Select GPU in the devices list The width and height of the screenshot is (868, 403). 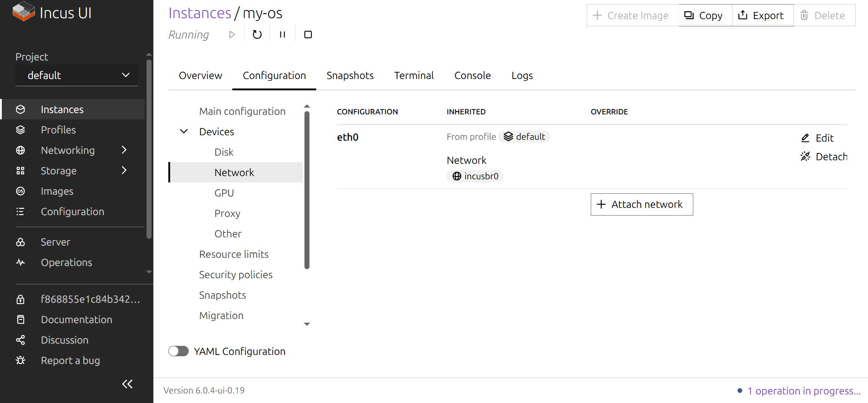[x=224, y=193]
